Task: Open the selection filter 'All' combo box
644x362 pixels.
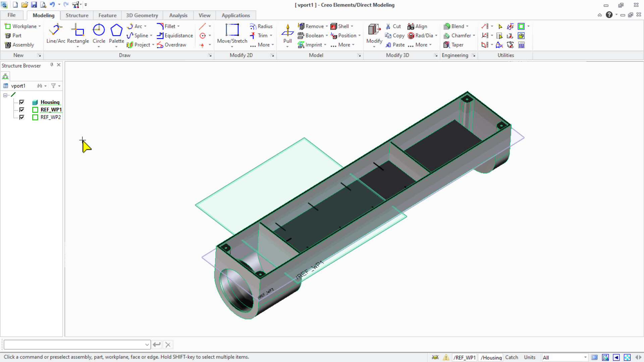Action: coord(565,357)
